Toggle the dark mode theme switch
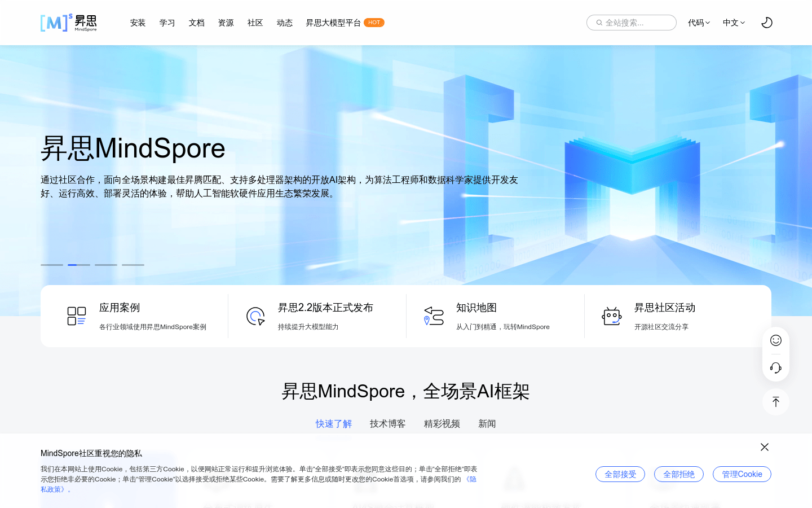Viewport: 812px width, 508px height. point(767,23)
